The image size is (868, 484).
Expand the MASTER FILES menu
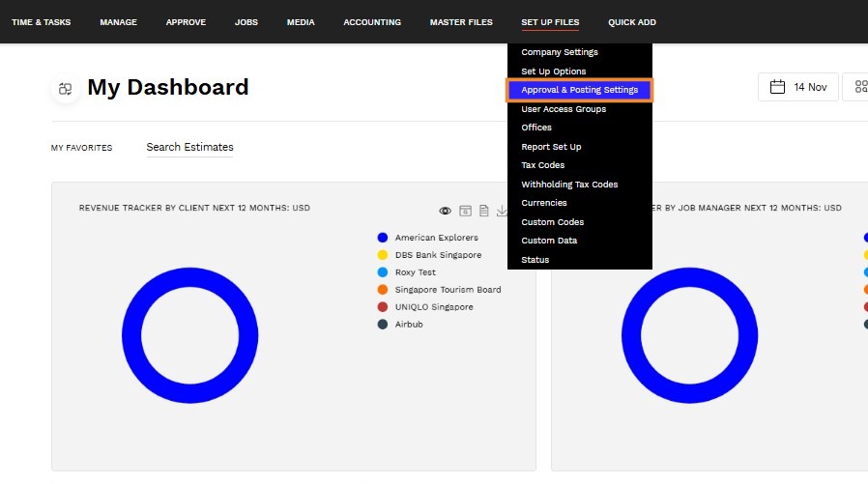tap(461, 22)
